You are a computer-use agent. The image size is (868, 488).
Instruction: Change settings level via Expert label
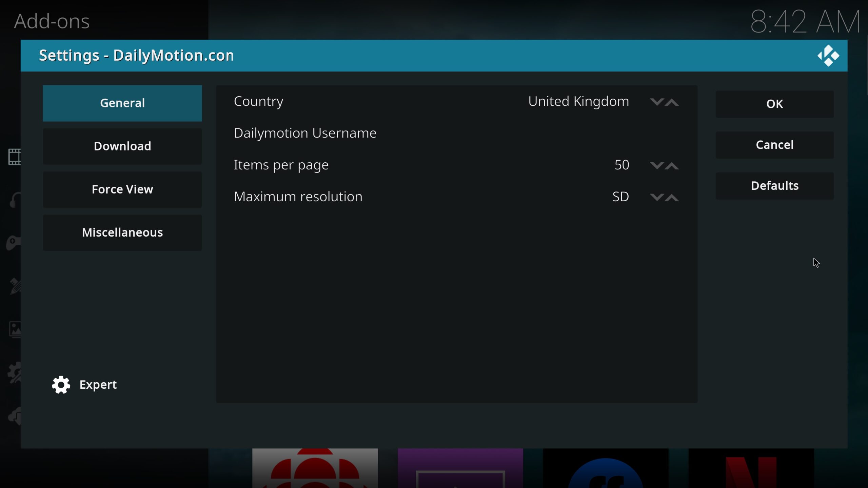(98, 385)
